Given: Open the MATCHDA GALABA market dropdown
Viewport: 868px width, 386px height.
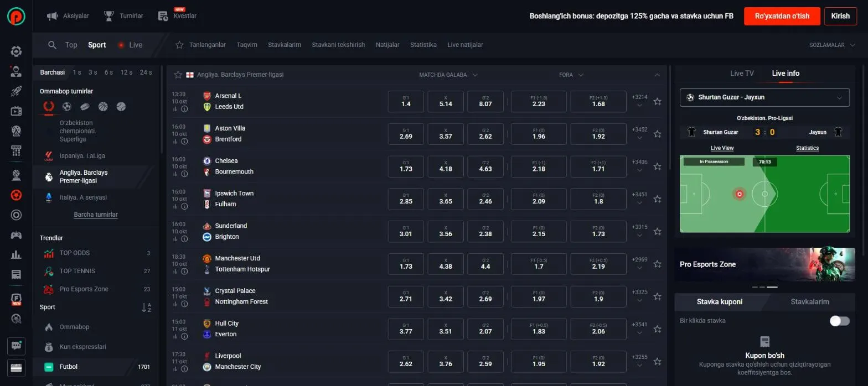Looking at the screenshot, I should tap(448, 75).
